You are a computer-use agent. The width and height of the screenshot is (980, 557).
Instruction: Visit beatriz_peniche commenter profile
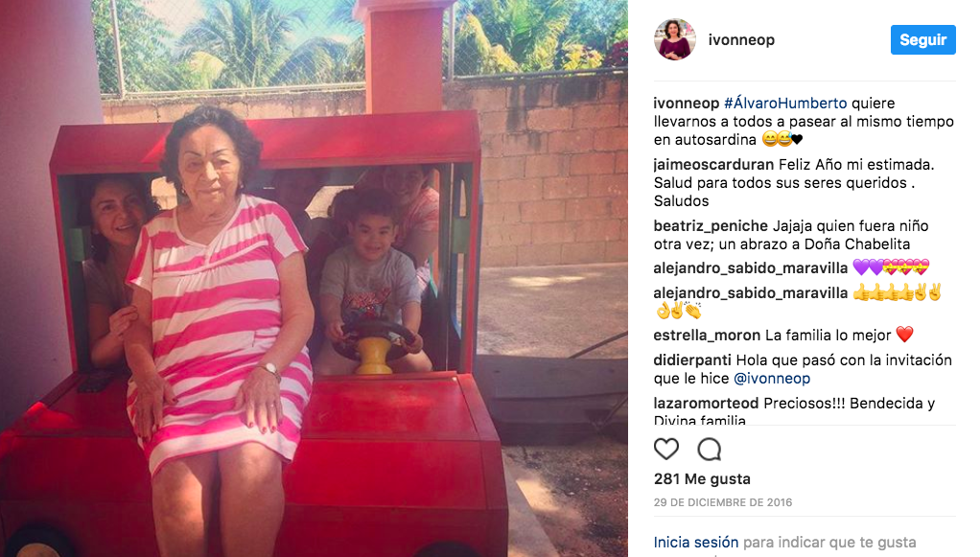point(711,225)
